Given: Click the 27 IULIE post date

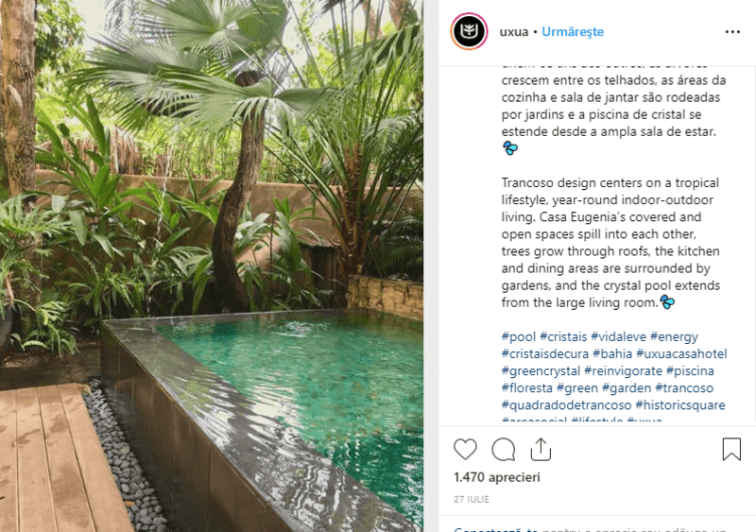Looking at the screenshot, I should tap(471, 499).
